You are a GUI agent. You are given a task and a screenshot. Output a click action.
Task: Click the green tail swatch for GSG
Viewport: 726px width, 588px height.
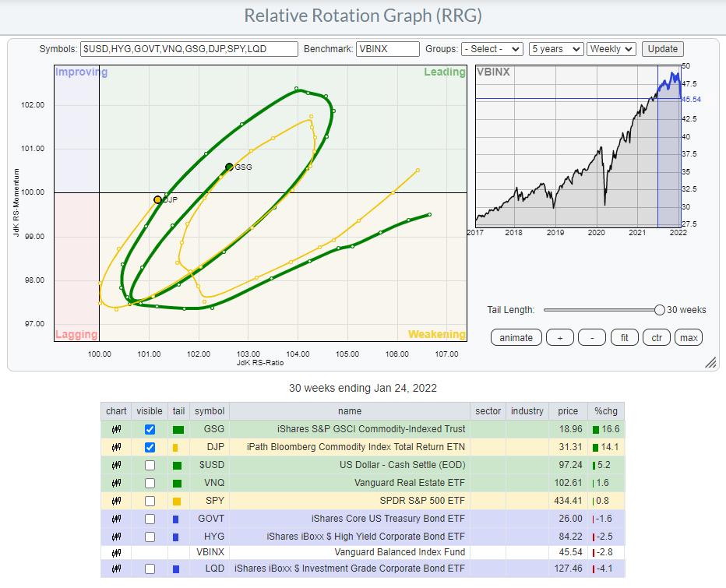pos(178,429)
